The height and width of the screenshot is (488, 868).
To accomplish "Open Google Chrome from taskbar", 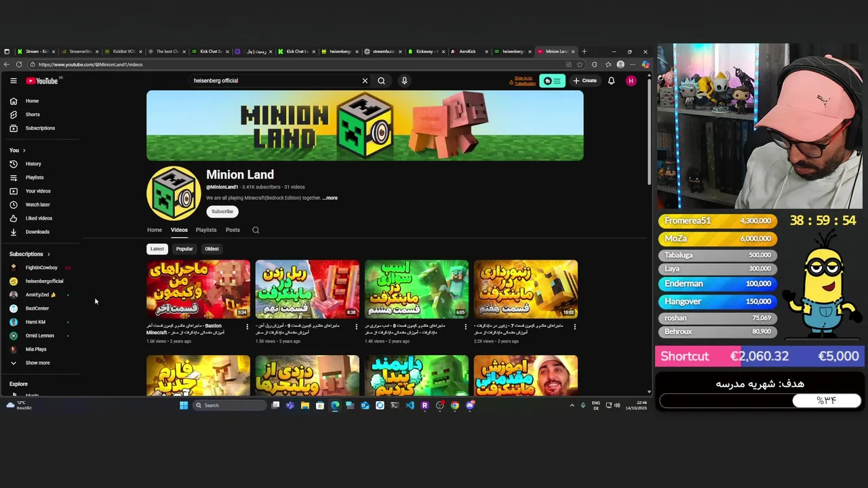I will tap(455, 405).
